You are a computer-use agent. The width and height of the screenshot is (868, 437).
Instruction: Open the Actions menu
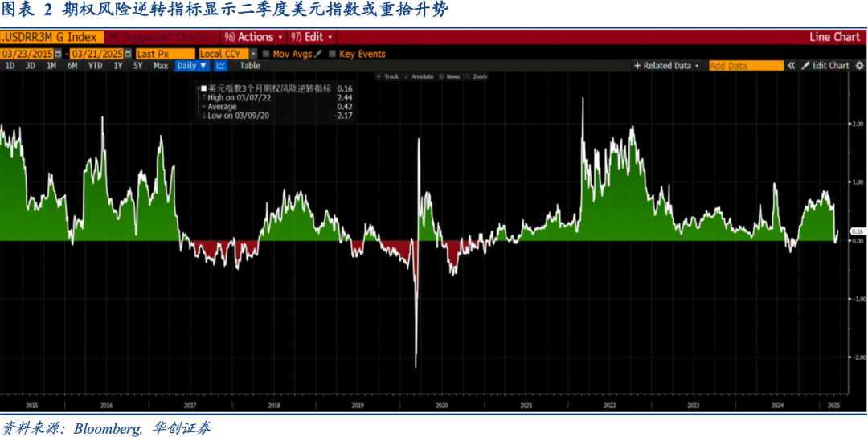pos(253,37)
